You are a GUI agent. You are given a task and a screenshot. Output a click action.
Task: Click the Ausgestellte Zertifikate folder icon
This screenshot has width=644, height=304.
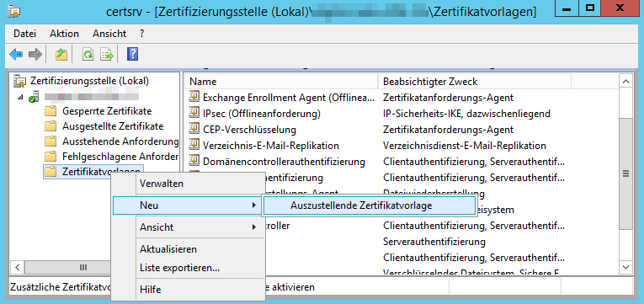51,126
